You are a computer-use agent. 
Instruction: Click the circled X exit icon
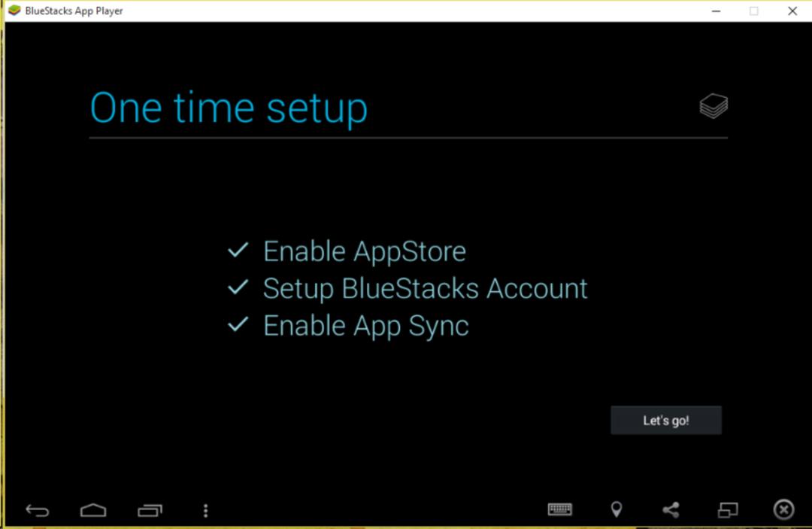coord(783,510)
